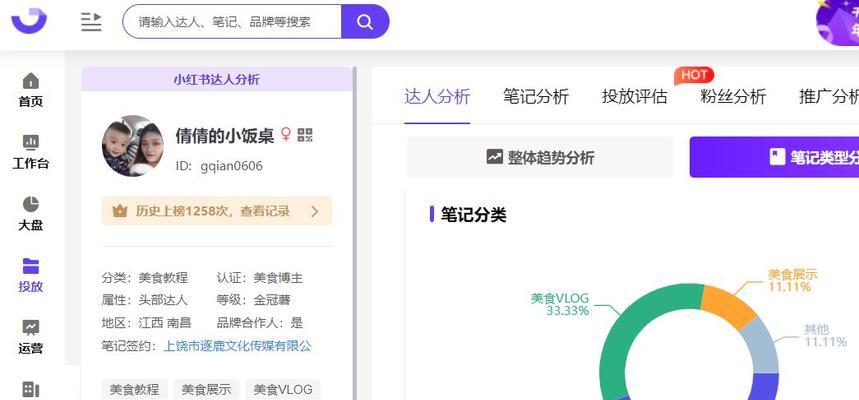Click the purple logo at top left
This screenshot has width=859, height=400.
(x=29, y=21)
